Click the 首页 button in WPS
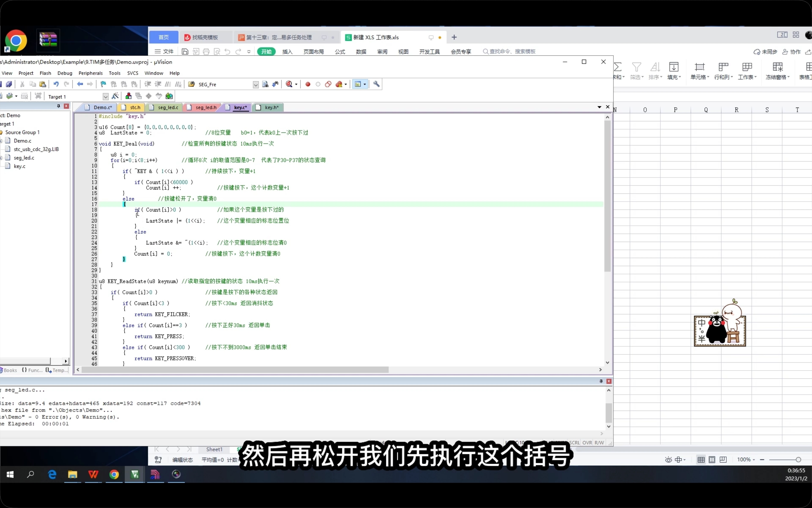 coord(163,37)
